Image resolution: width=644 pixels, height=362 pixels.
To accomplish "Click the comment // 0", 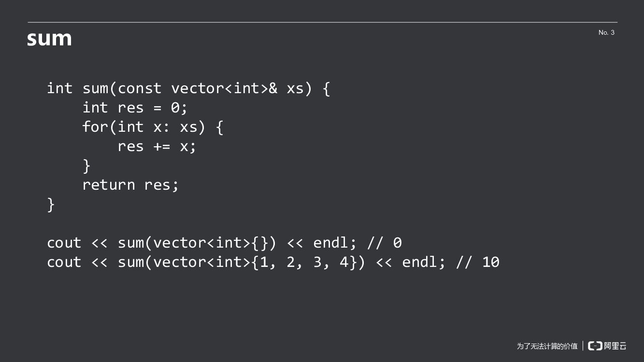I will point(385,243).
